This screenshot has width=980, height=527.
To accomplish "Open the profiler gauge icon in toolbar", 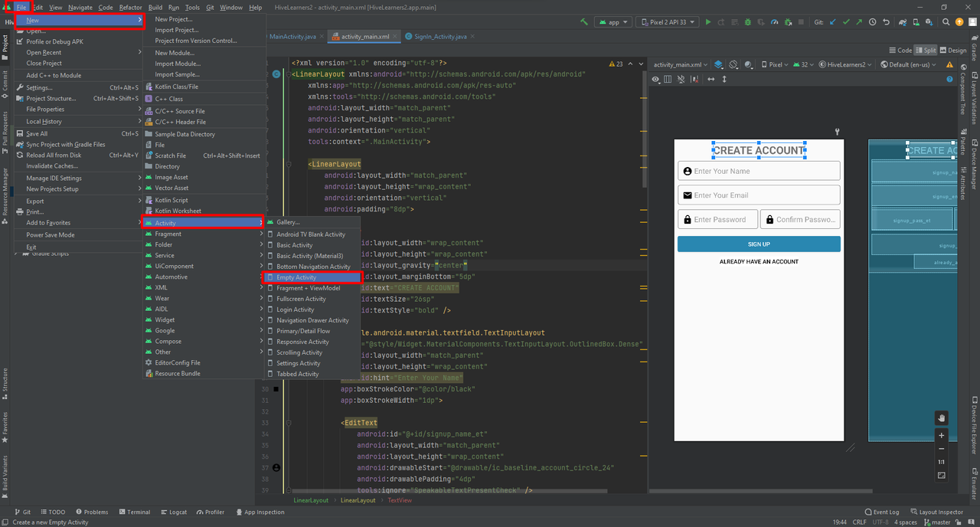I will [774, 22].
